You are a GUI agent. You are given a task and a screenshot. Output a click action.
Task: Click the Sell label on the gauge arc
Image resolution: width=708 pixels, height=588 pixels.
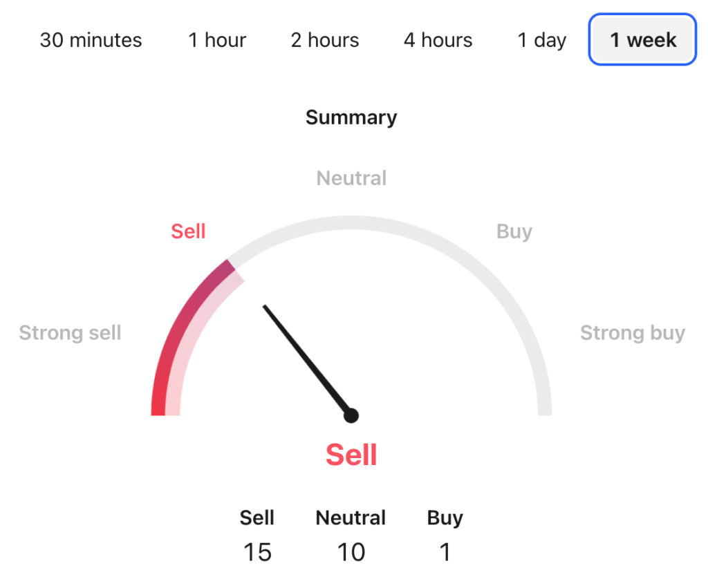(188, 231)
